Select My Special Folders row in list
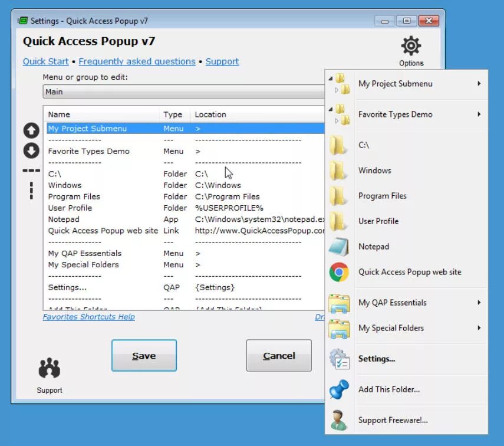Screen dimensions: 504x446 tap(186, 265)
